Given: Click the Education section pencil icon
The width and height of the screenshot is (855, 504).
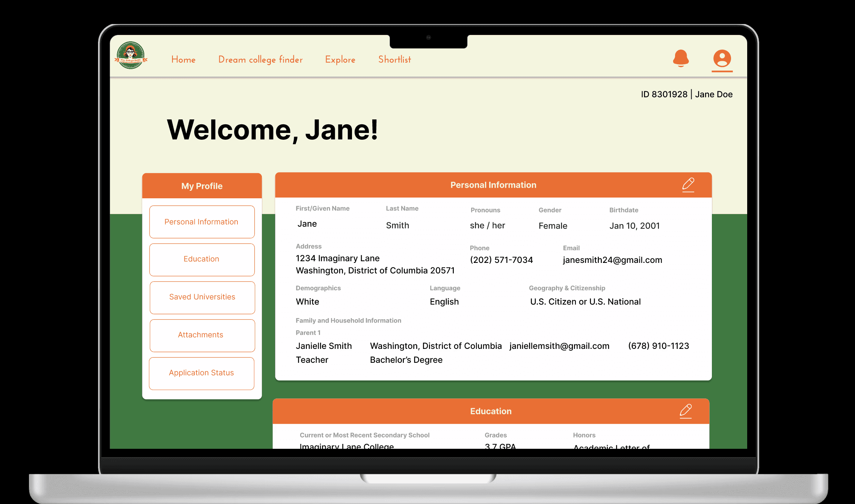Looking at the screenshot, I should (x=686, y=411).
